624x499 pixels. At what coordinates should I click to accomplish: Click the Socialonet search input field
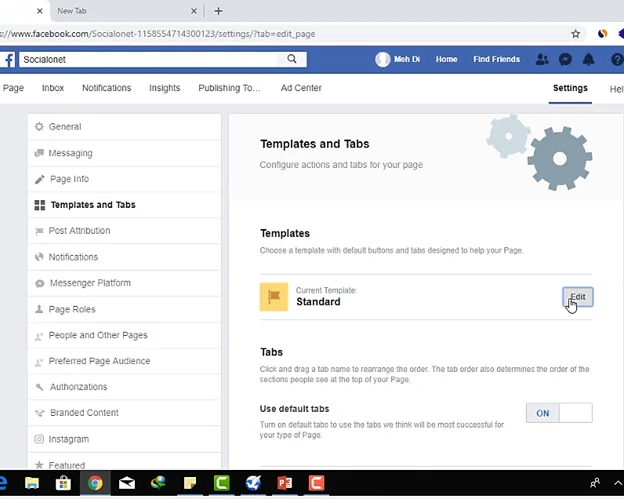tap(150, 60)
